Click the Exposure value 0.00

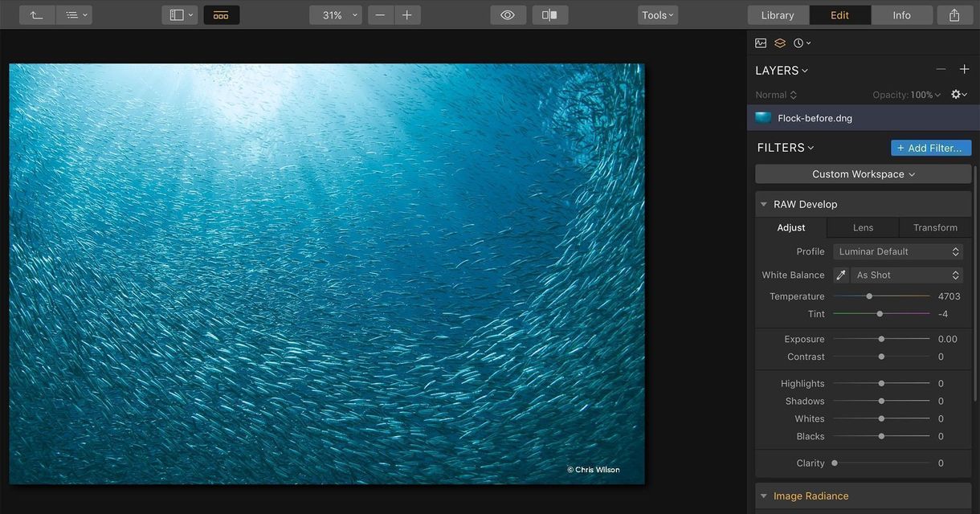click(948, 339)
